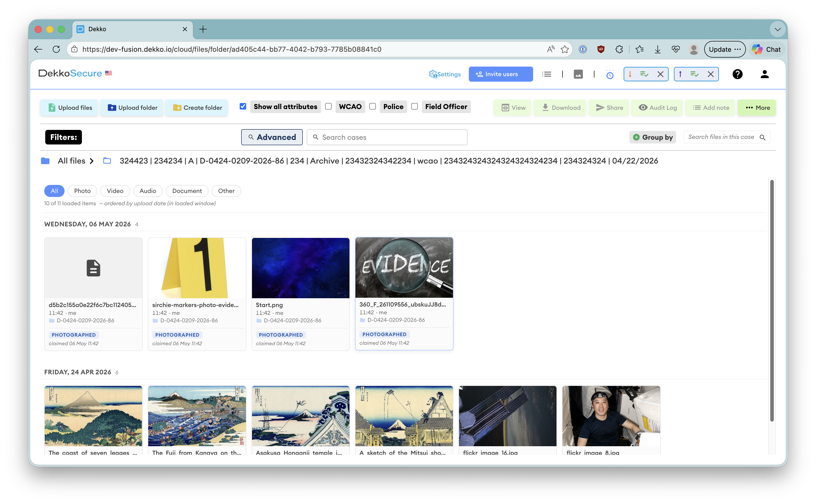Click the blue timer clock icon
816x504 pixels.
click(610, 75)
